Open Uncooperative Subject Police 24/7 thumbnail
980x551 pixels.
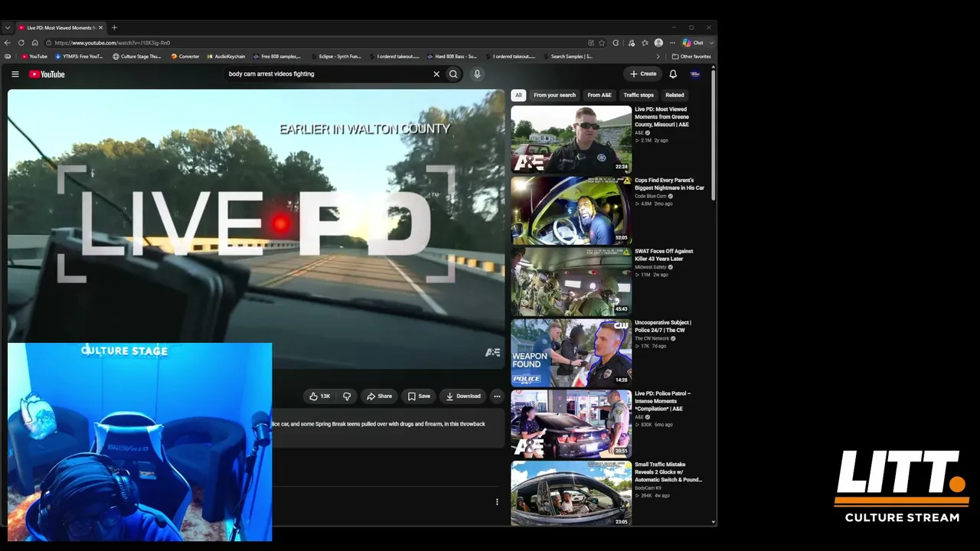pos(571,353)
